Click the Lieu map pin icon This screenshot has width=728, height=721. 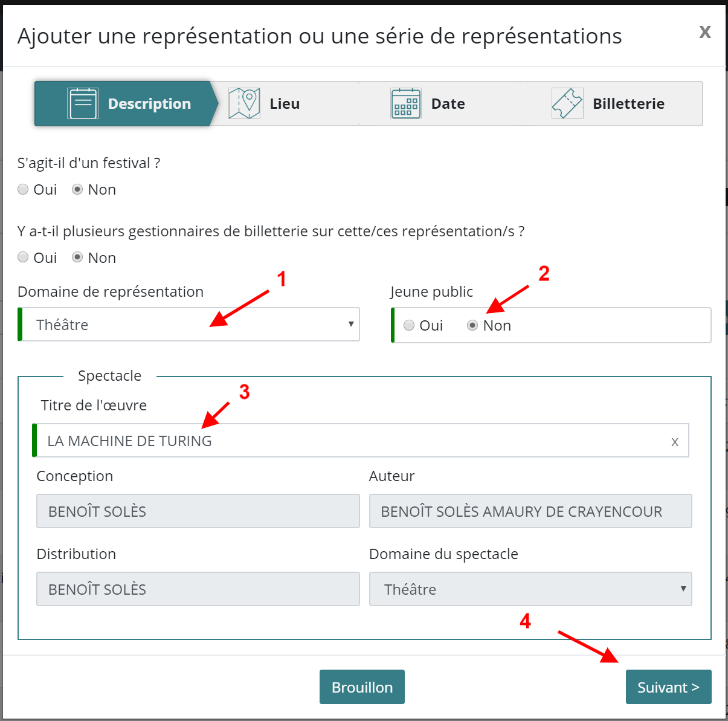[x=244, y=103]
